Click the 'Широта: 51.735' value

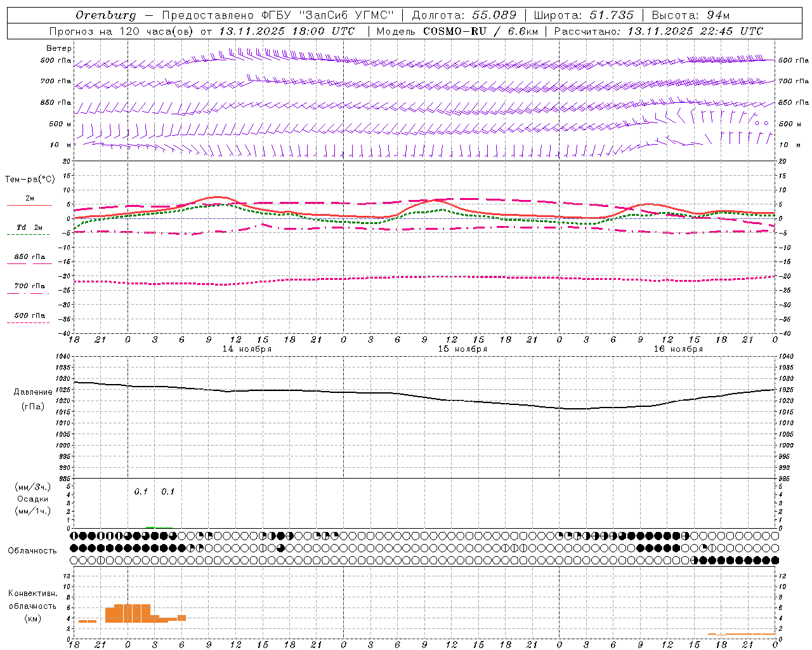pyautogui.click(x=584, y=15)
